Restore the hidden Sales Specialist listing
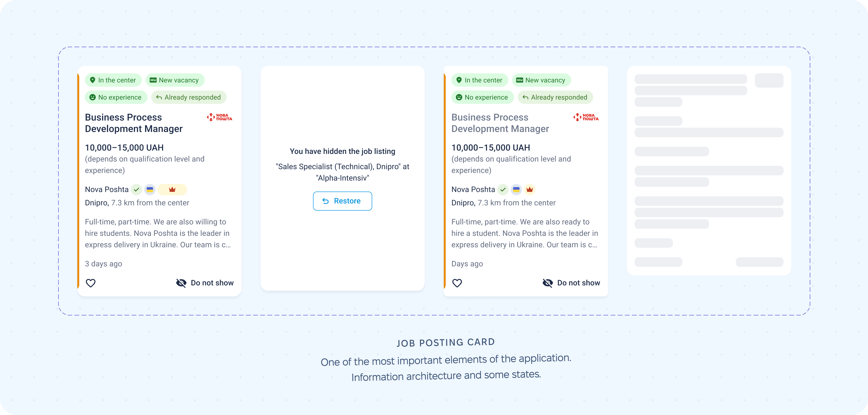This screenshot has width=868, height=415. [342, 201]
